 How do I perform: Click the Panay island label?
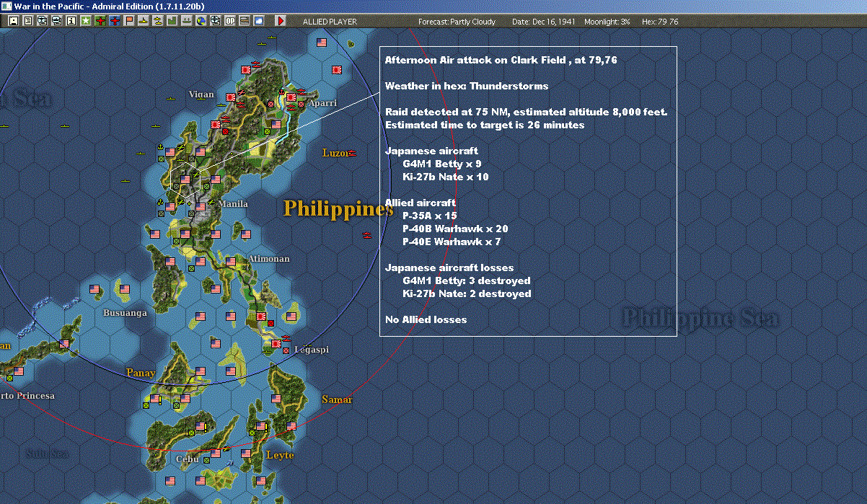point(141,373)
